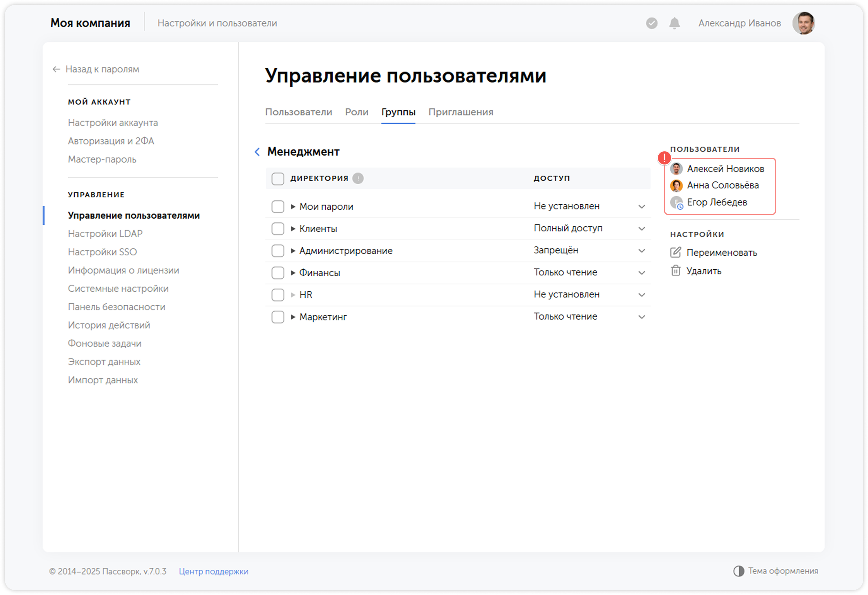
Task: Toggle the select-all Директория checkbox
Action: pyautogui.click(x=278, y=179)
